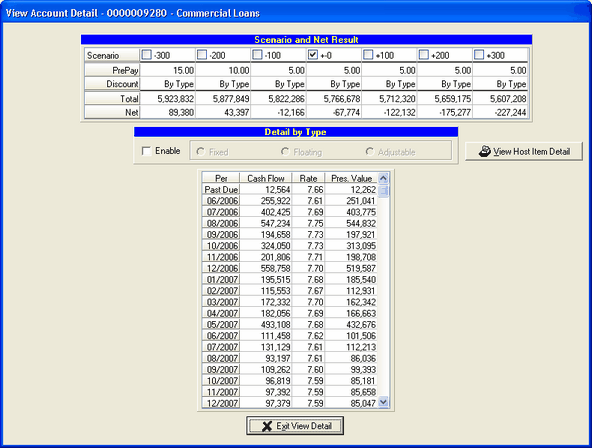Select the 03/2007 period row

pos(290,302)
